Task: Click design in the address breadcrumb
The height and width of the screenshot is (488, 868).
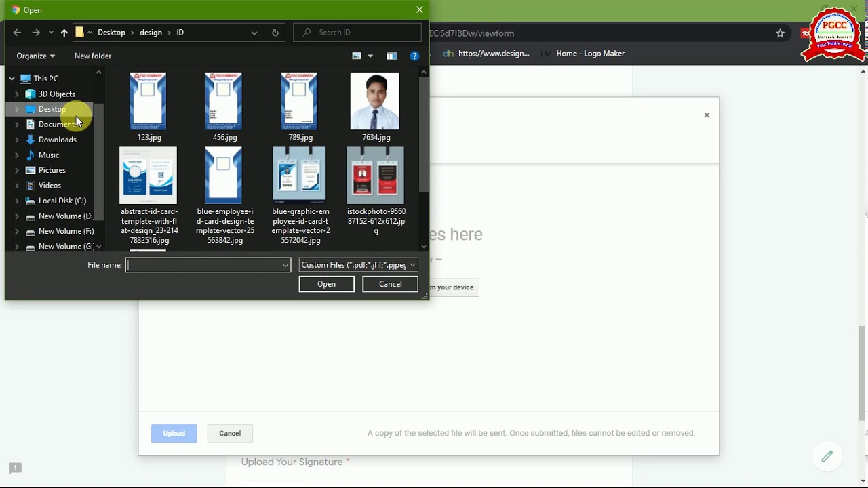Action: click(x=151, y=33)
